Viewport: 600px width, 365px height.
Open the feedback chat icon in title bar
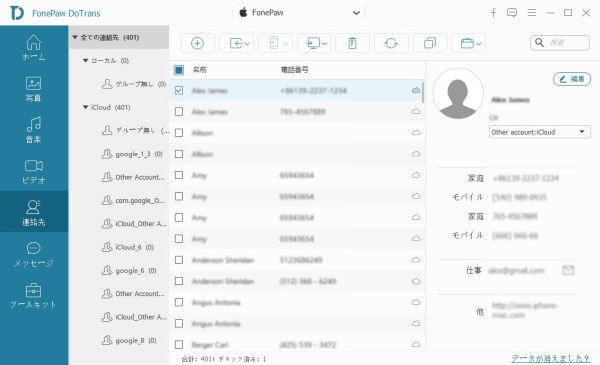point(512,13)
